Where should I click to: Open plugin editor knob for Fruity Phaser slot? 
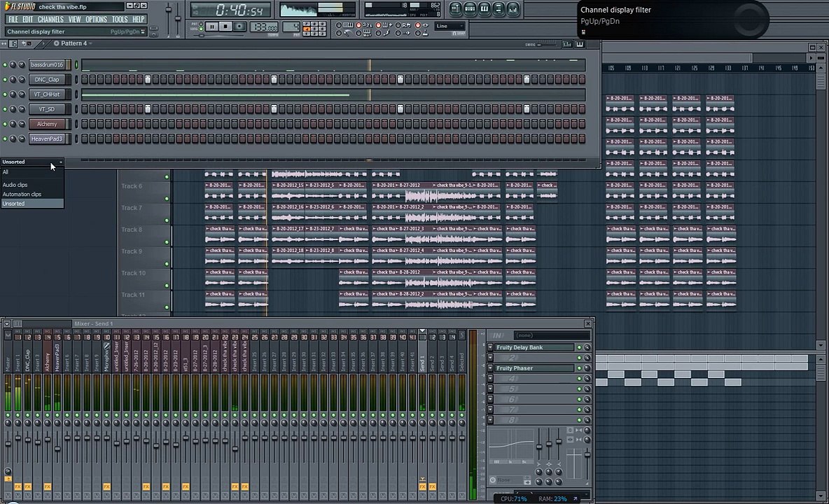point(587,368)
